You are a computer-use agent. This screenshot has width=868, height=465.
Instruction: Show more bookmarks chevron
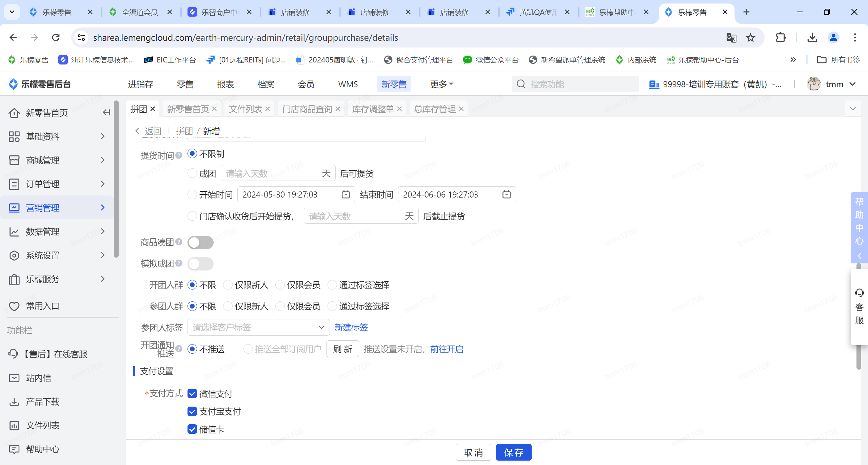click(x=793, y=60)
